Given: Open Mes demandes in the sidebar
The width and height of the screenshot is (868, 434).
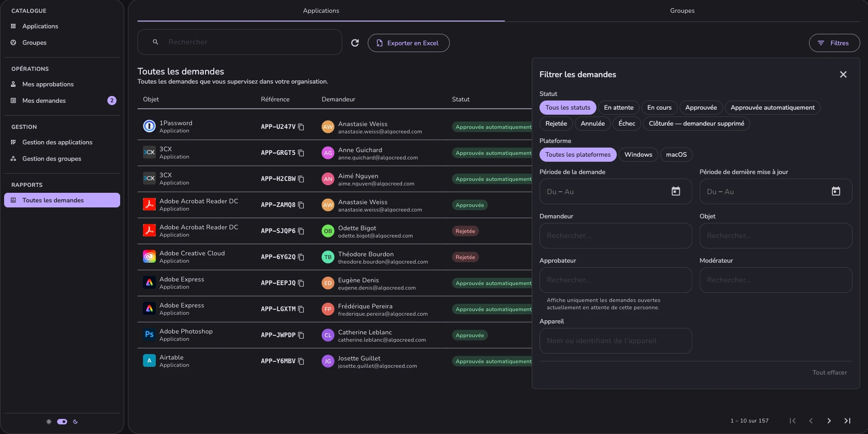Looking at the screenshot, I should [x=62, y=101].
